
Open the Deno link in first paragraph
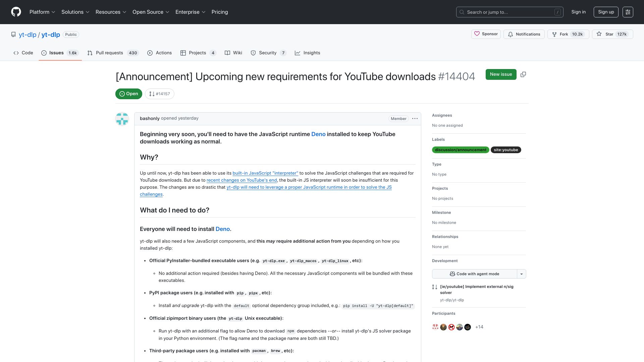point(318,134)
